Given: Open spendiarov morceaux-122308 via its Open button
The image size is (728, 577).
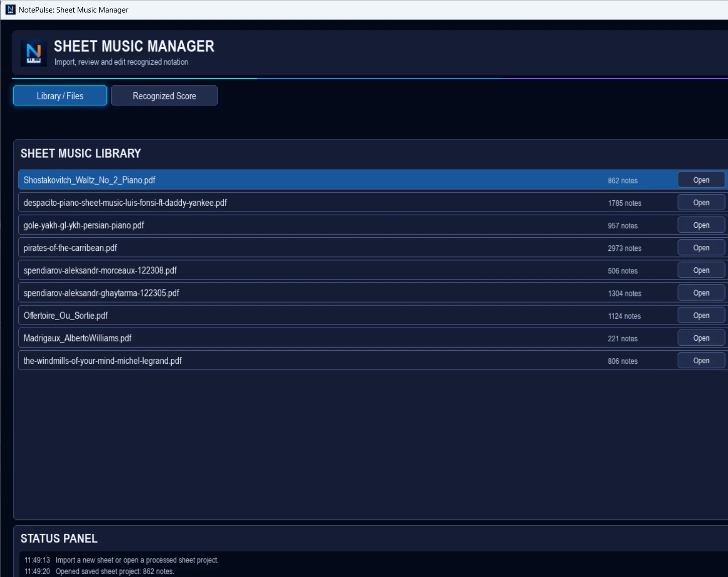Looking at the screenshot, I should coord(701,270).
